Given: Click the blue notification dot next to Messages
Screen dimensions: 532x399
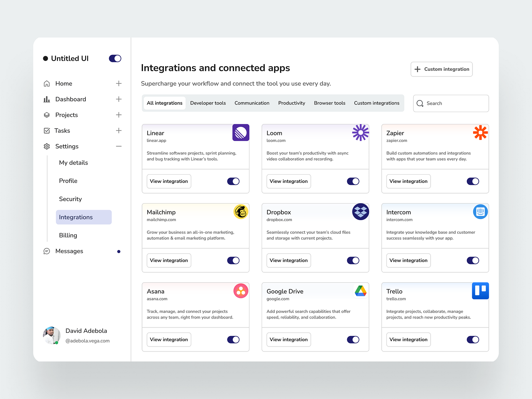Looking at the screenshot, I should pyautogui.click(x=119, y=251).
